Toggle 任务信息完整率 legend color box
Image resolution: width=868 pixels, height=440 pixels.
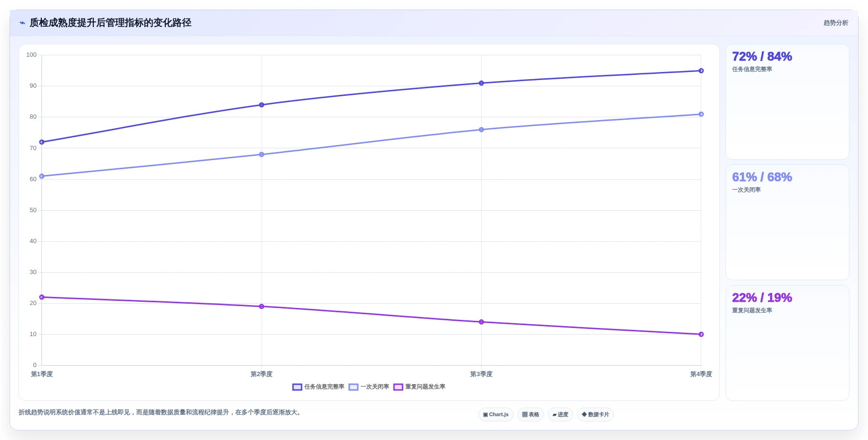click(x=297, y=387)
